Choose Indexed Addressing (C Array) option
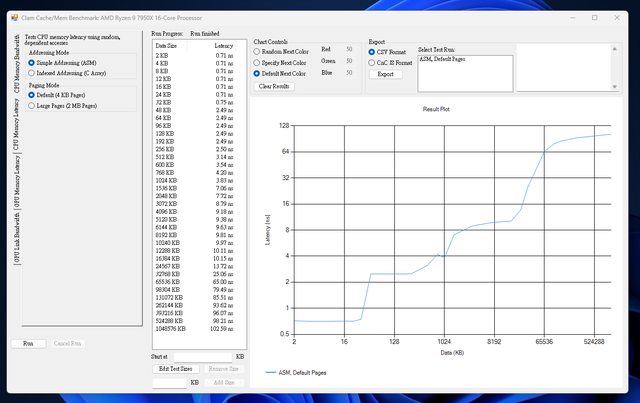 coord(31,73)
